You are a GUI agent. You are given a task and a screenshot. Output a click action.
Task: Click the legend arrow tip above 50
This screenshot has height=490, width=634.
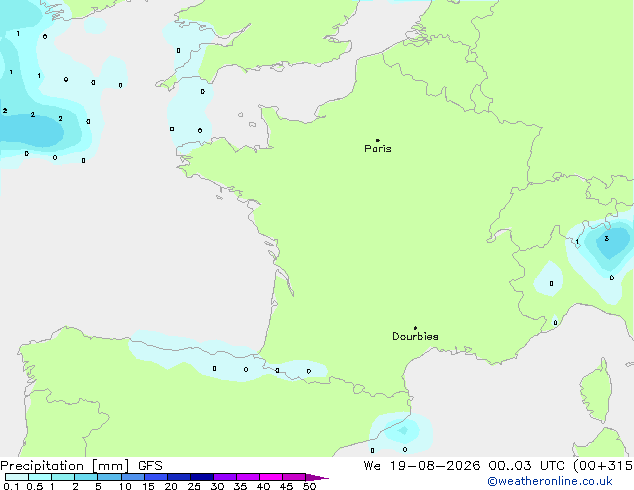(x=317, y=477)
